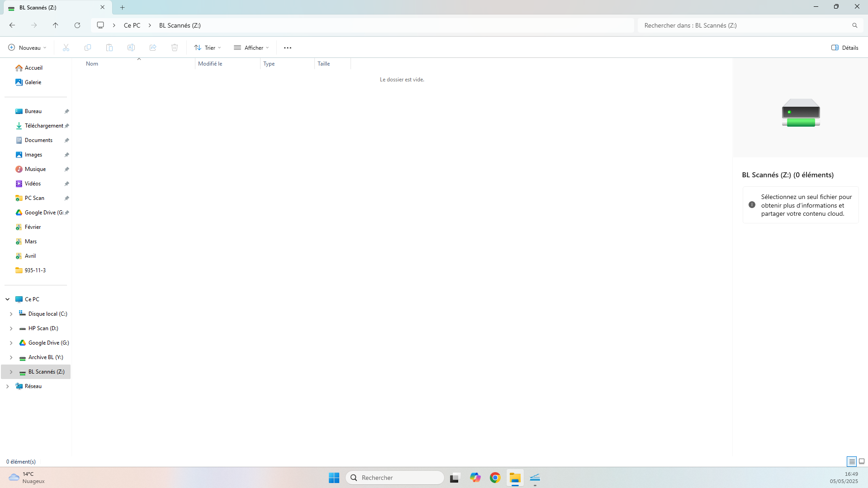This screenshot has width=868, height=488.
Task: Click the Refresh icon in navigation bar
Action: (77, 25)
